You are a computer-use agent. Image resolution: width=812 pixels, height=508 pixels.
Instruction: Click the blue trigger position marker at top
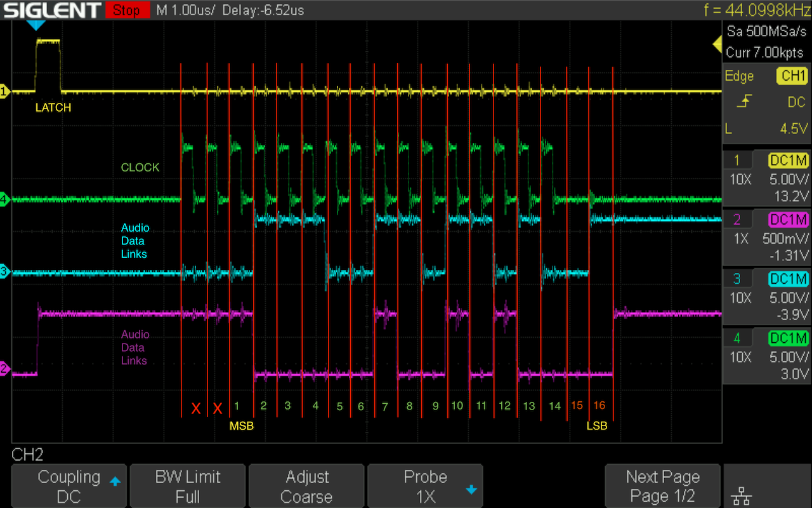point(37,25)
